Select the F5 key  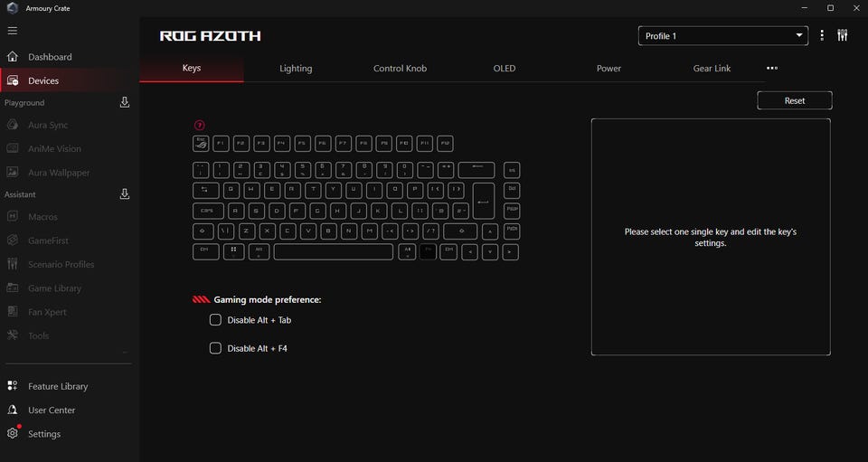pyautogui.click(x=302, y=144)
